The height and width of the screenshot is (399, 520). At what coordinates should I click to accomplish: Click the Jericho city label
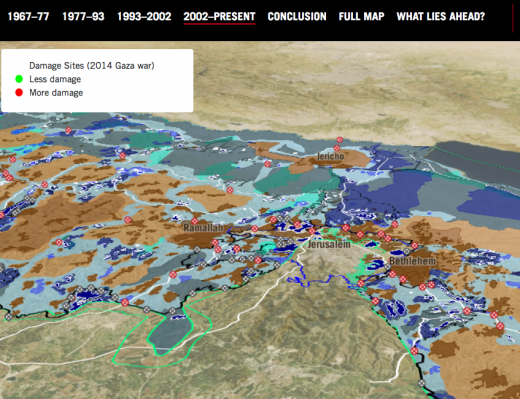click(330, 156)
